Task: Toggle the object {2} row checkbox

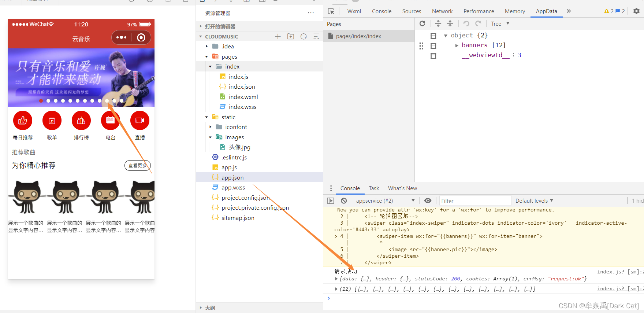Action: point(433,36)
